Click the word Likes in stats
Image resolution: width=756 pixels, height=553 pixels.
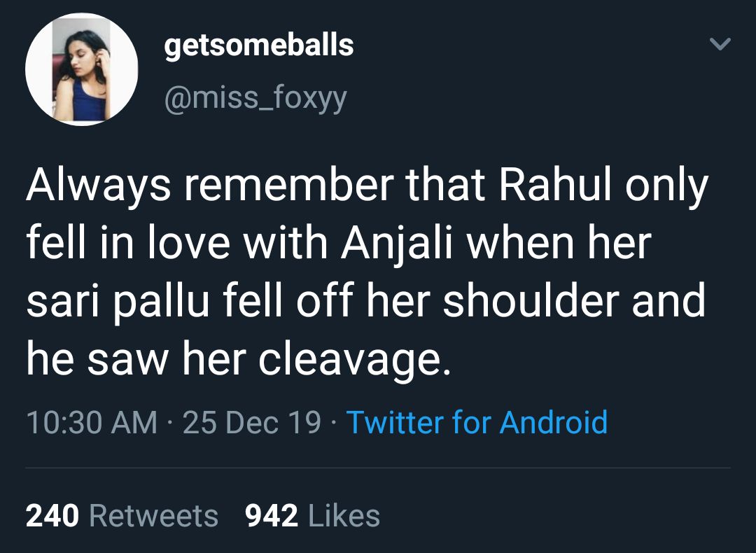click(344, 516)
